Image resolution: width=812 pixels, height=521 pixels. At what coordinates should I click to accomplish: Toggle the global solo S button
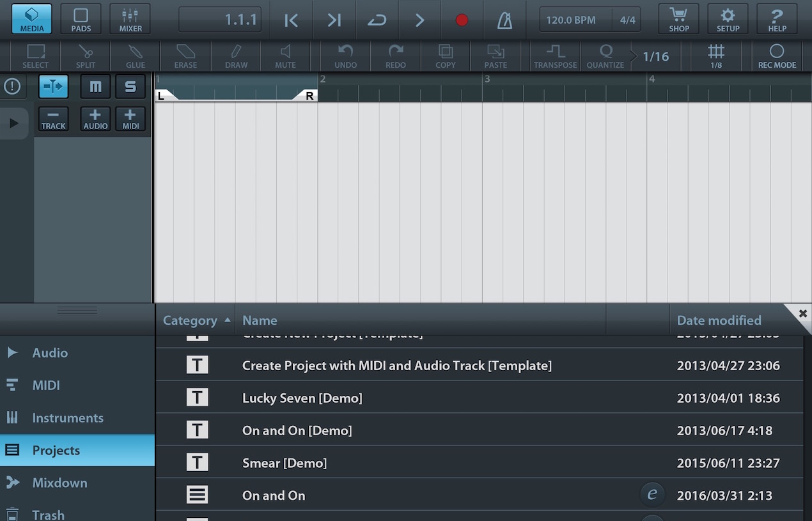[x=130, y=86]
